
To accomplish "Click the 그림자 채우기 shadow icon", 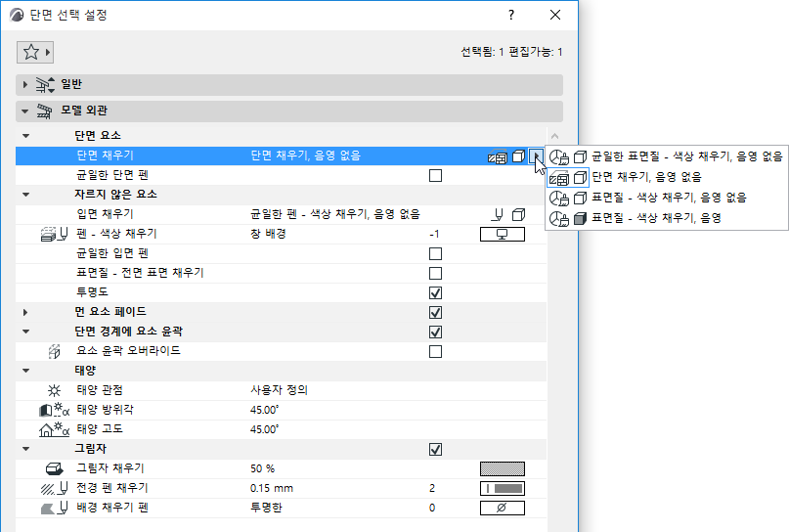I will pos(54,469).
